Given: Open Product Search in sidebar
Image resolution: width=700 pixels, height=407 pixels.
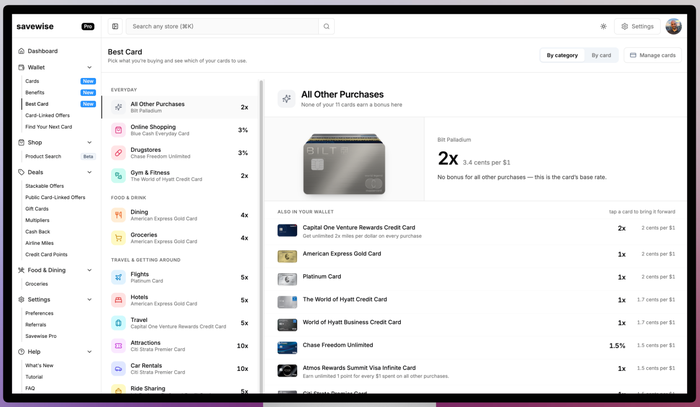Looking at the screenshot, I should click(43, 156).
